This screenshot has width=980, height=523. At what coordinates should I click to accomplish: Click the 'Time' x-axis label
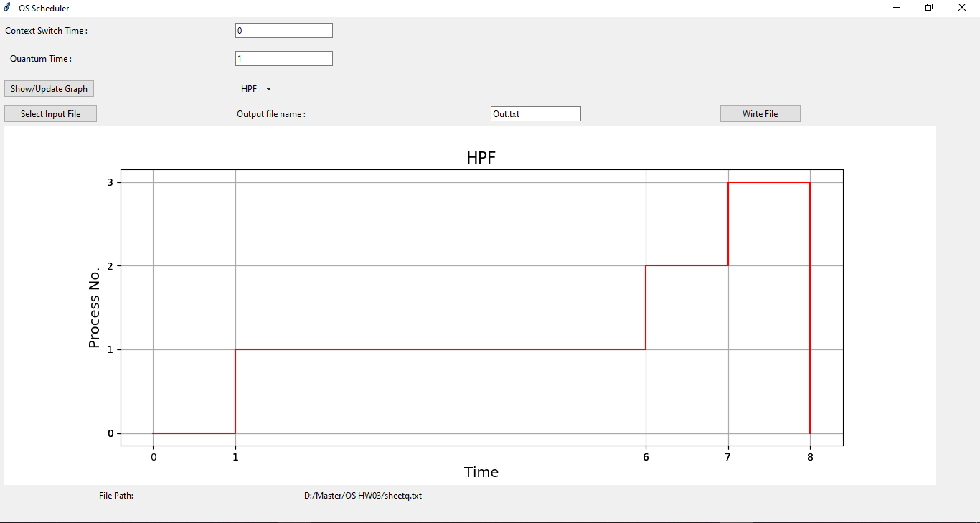(481, 472)
